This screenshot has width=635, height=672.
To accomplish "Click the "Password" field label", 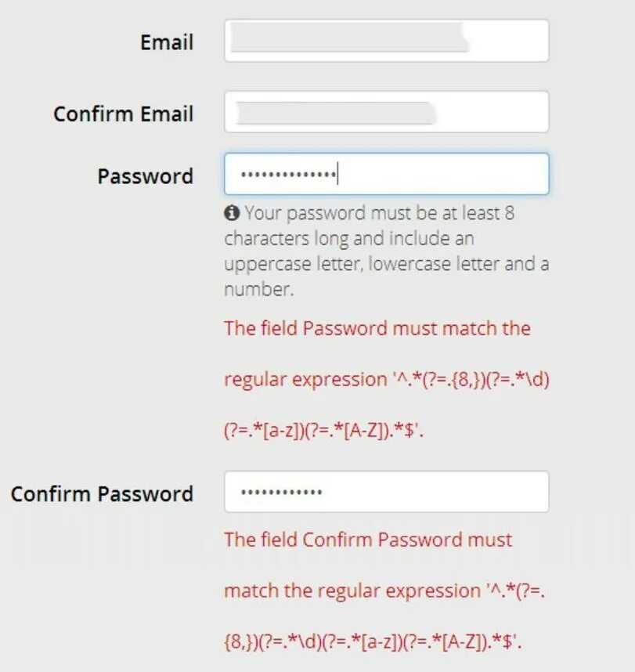I will pyautogui.click(x=145, y=176).
